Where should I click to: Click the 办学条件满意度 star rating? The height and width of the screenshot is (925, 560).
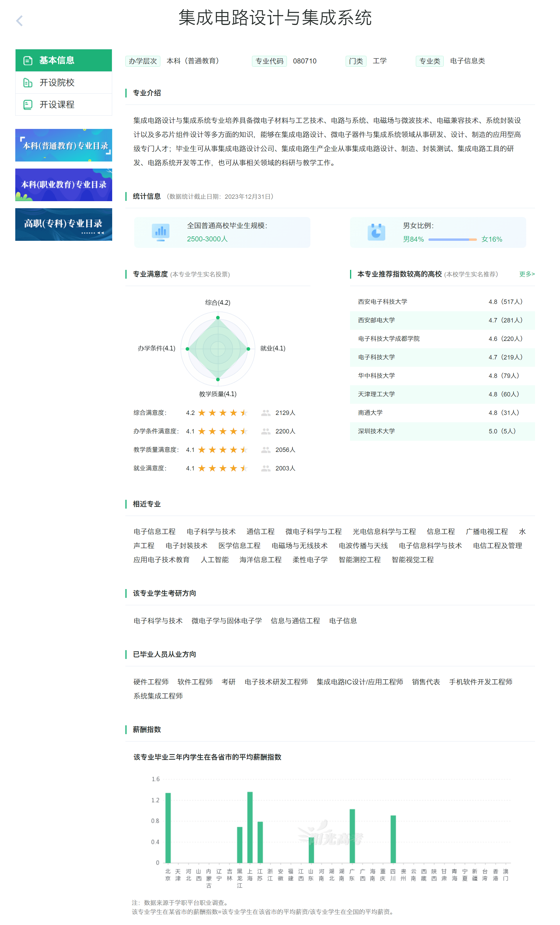(x=223, y=431)
